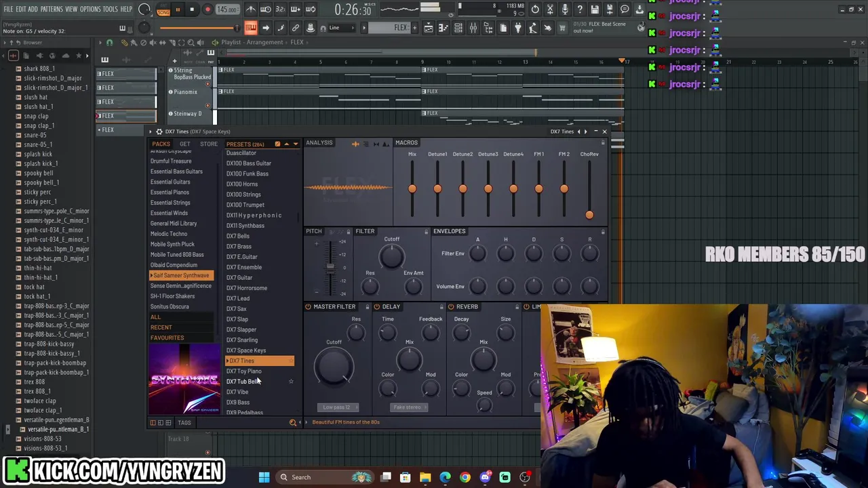Open the PATTERNS menu
868x488 pixels.
pos(52,9)
